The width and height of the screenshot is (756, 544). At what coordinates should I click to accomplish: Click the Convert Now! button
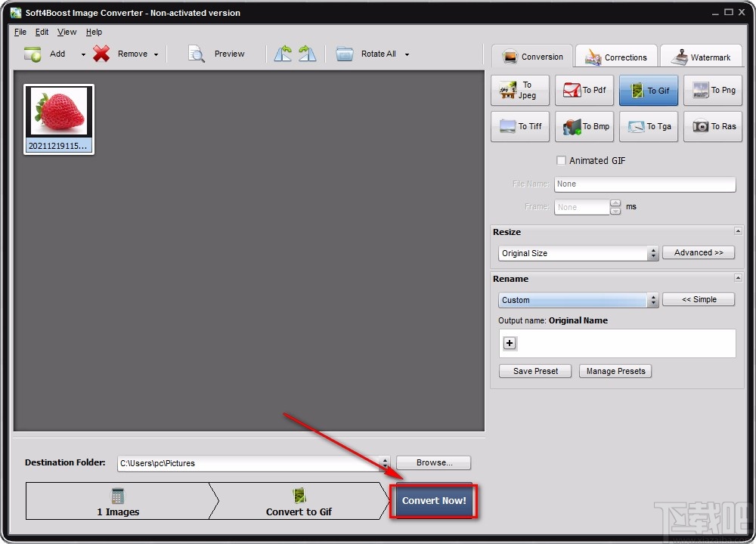[x=433, y=501]
